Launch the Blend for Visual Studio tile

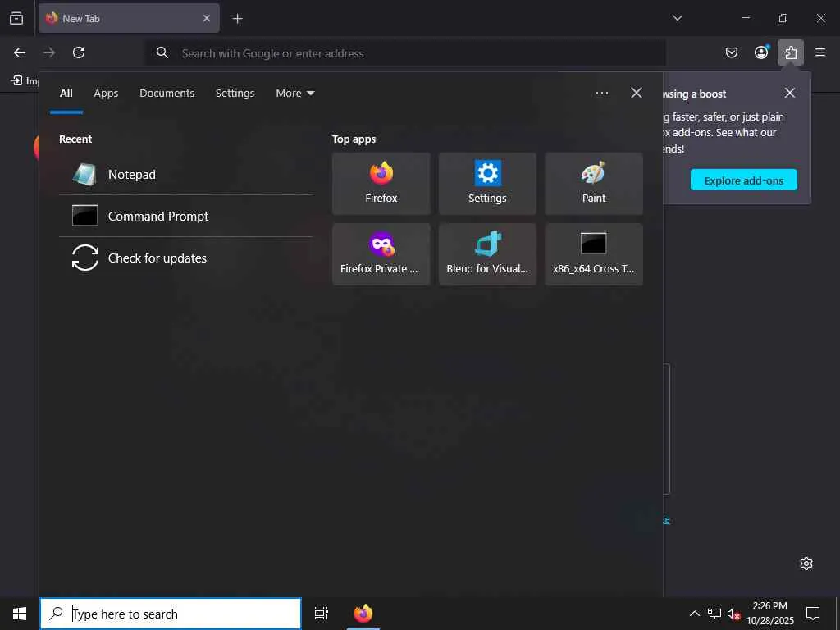487,254
